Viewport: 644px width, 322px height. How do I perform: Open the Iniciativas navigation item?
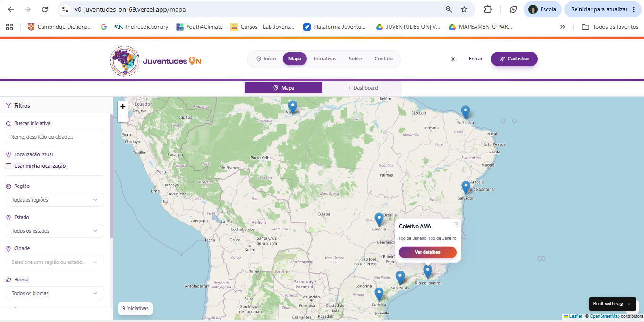pos(325,59)
